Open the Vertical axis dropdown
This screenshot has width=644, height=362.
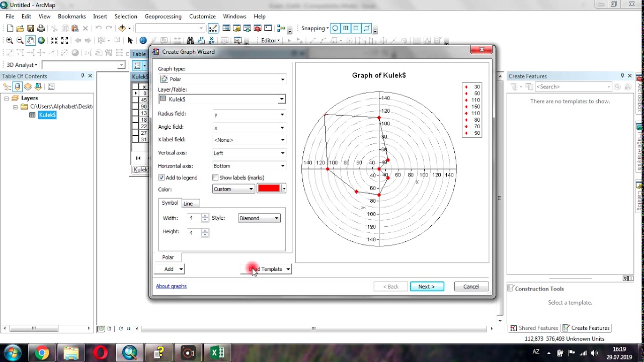point(249,153)
